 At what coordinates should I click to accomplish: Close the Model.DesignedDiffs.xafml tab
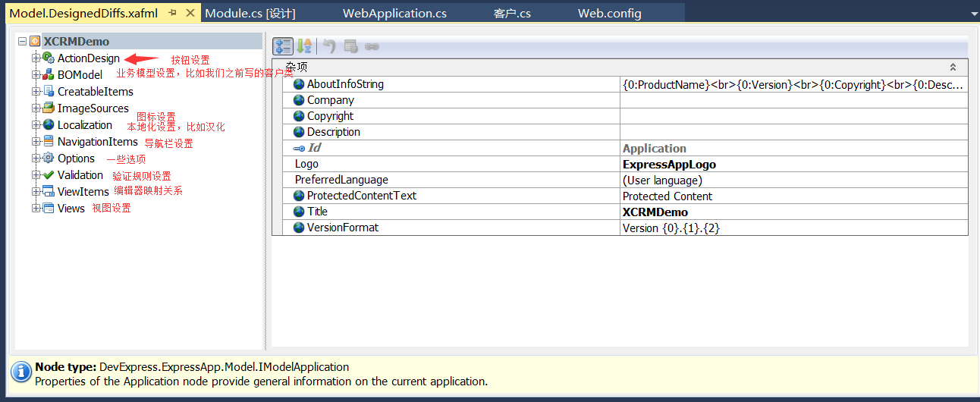coord(190,13)
